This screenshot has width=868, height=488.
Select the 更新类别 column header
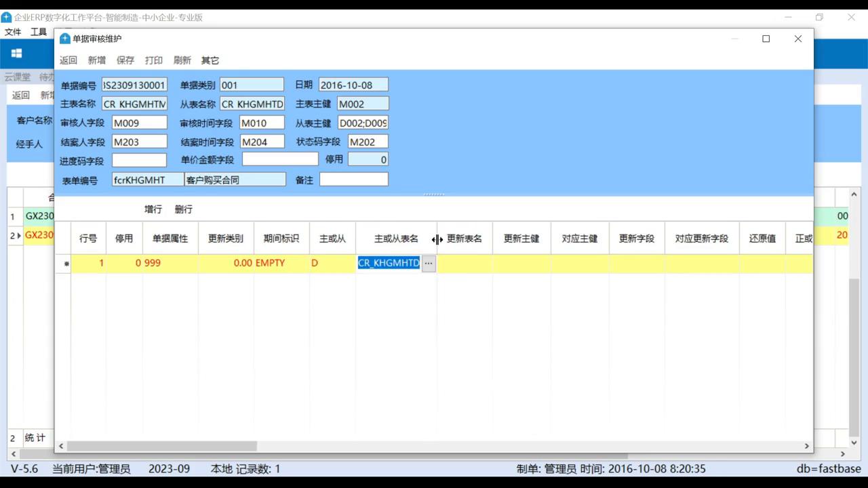[225, 238]
